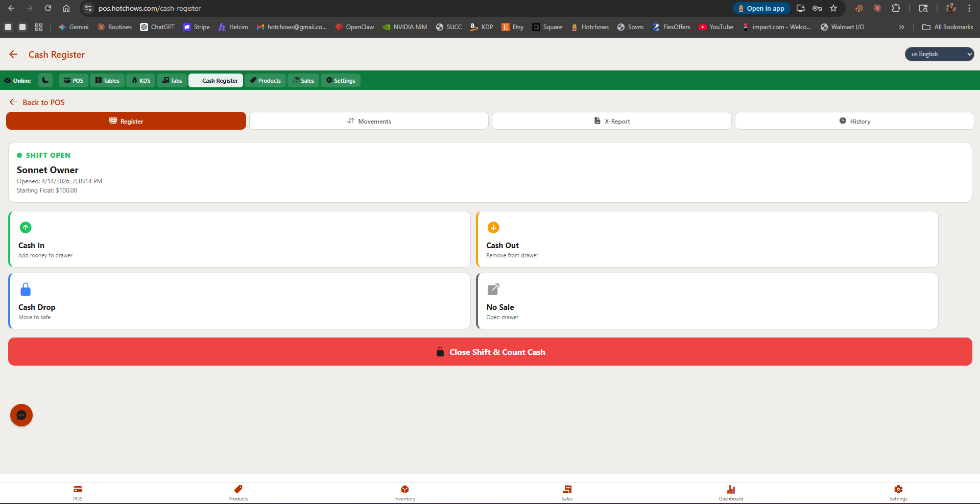Switch to the Movements sub-tab
This screenshot has height=504, width=980.
point(369,121)
